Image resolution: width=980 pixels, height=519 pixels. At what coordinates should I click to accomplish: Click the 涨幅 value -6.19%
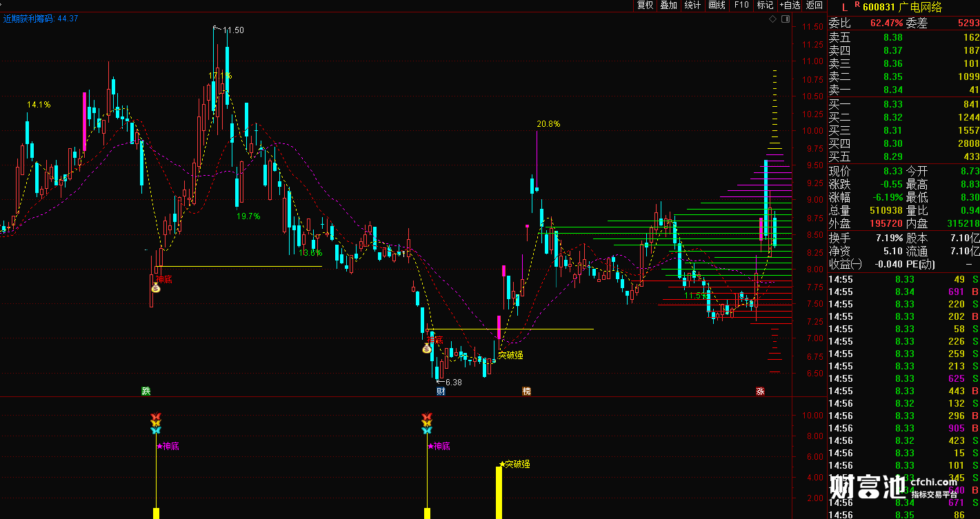click(887, 197)
